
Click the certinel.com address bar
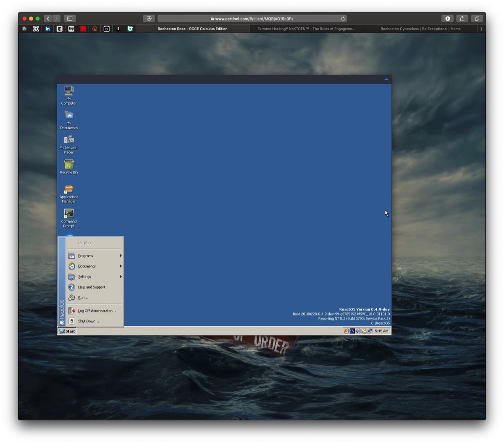point(252,18)
